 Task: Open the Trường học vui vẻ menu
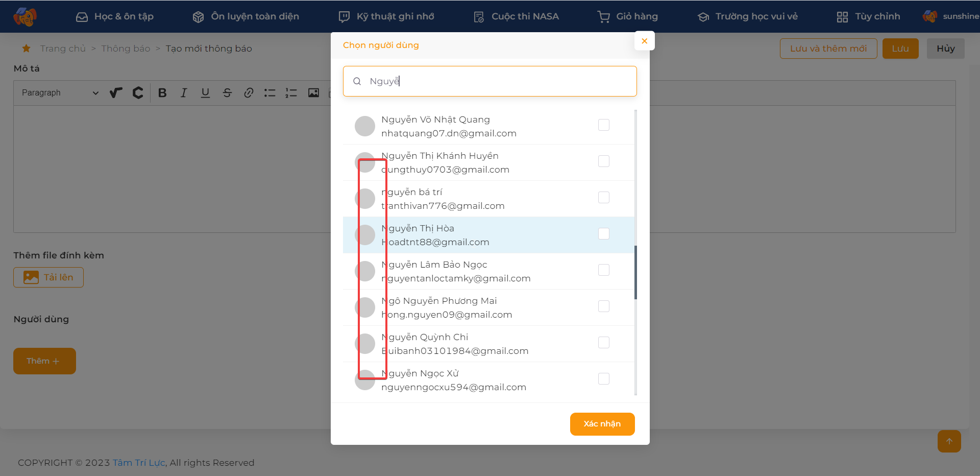click(x=747, y=16)
